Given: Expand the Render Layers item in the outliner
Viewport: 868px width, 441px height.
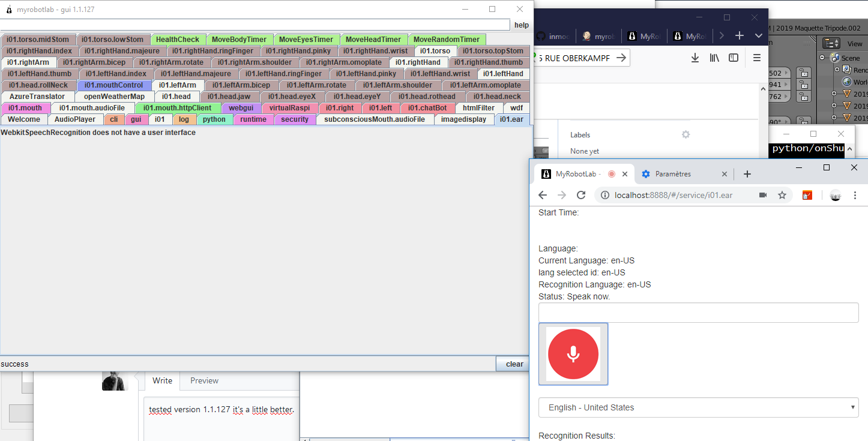Looking at the screenshot, I should (x=837, y=69).
